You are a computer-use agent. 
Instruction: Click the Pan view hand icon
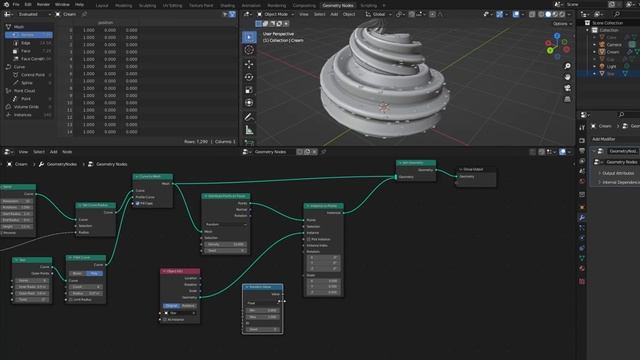click(x=567, y=77)
